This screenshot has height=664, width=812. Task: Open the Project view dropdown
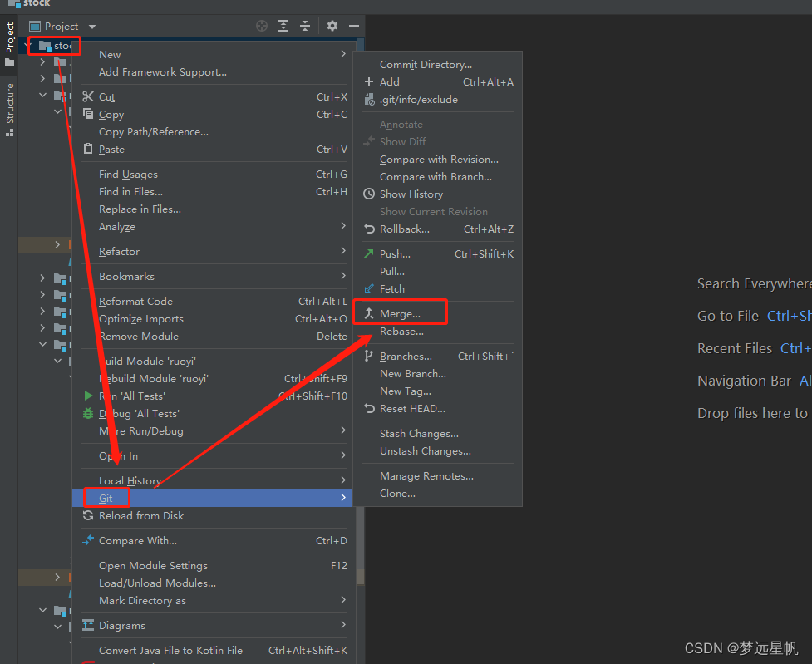click(92, 27)
